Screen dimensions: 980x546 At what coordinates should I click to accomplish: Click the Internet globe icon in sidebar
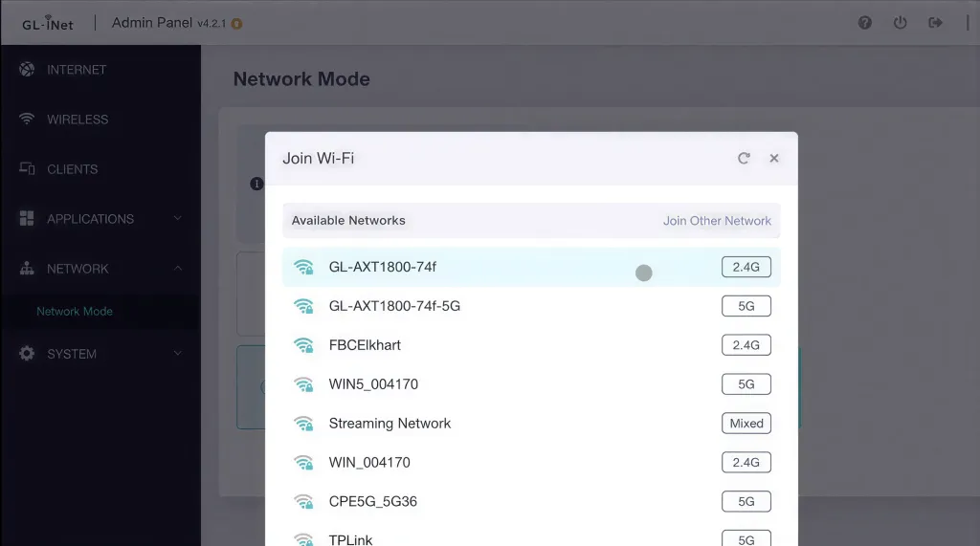(x=27, y=70)
